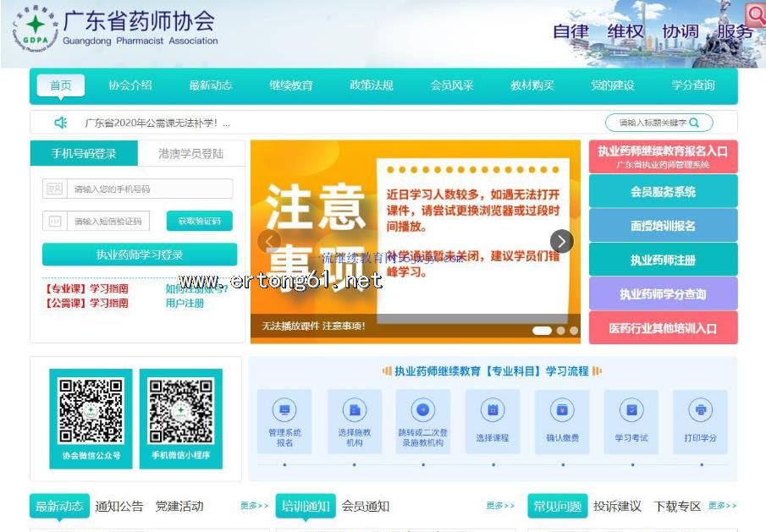Click the 打印学分 printer icon
Viewport: 766px width, 532px height.
[701, 410]
